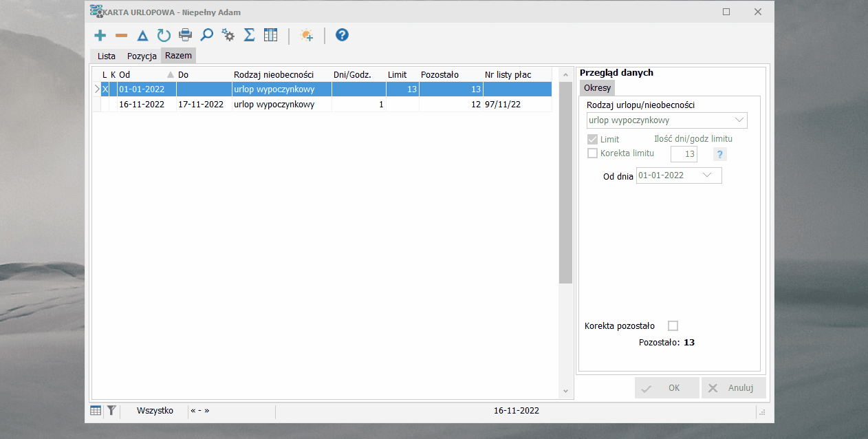This screenshot has width=868, height=439.
Task: Open search with the magnifier icon
Action: [206, 35]
